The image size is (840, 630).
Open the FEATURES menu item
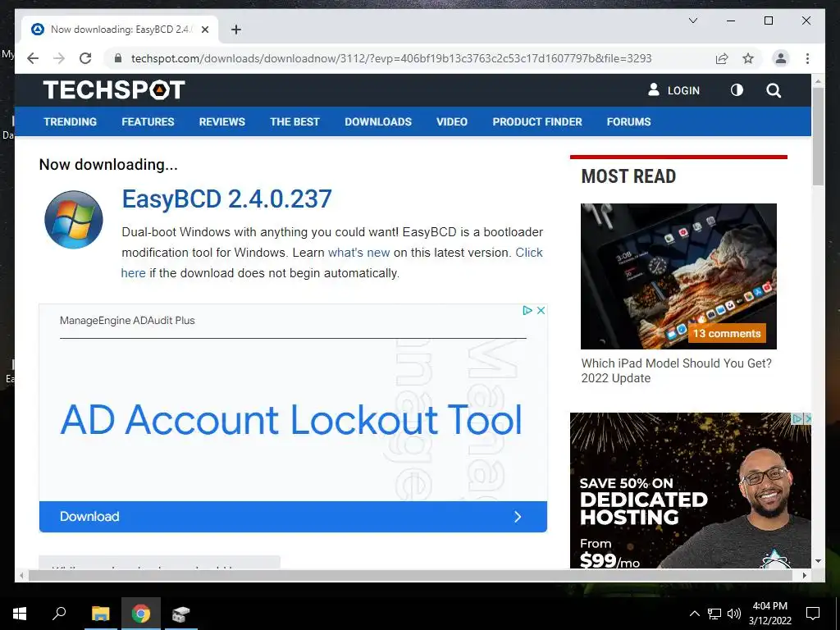pos(148,121)
